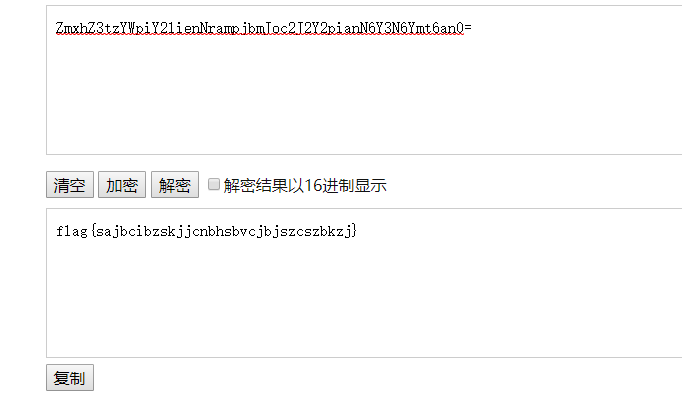Screen dimensions: 682x405
Task: Focus the decoded output text area
Action: tap(364, 283)
